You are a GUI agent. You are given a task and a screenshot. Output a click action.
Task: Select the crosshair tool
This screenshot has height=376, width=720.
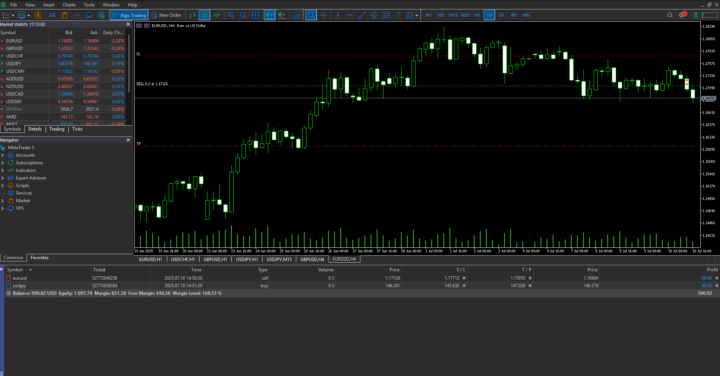(323, 15)
